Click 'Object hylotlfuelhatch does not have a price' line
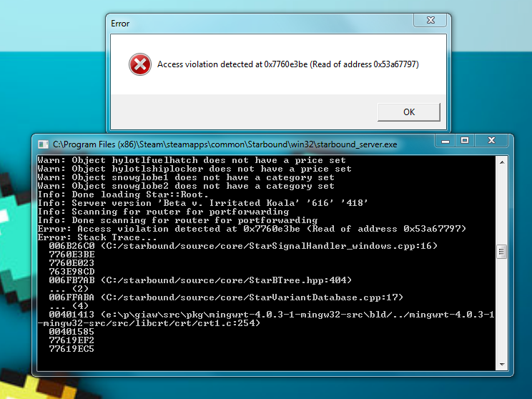532x399 pixels. click(192, 160)
